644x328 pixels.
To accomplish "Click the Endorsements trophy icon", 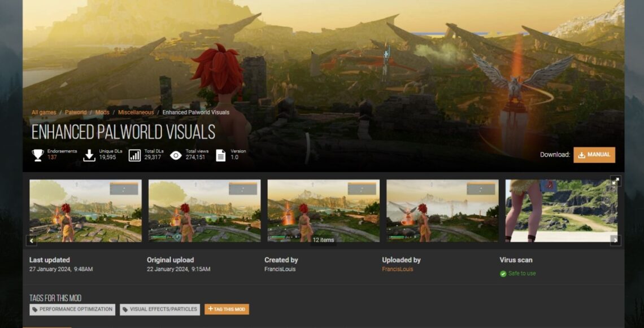I will (x=38, y=155).
